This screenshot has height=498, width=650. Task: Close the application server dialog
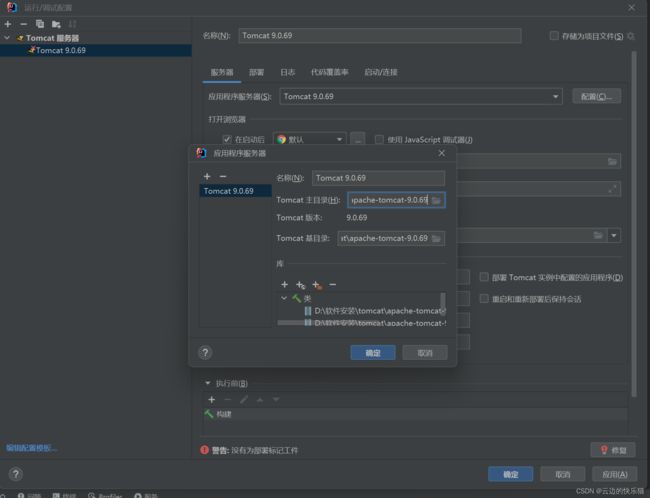[x=441, y=153]
